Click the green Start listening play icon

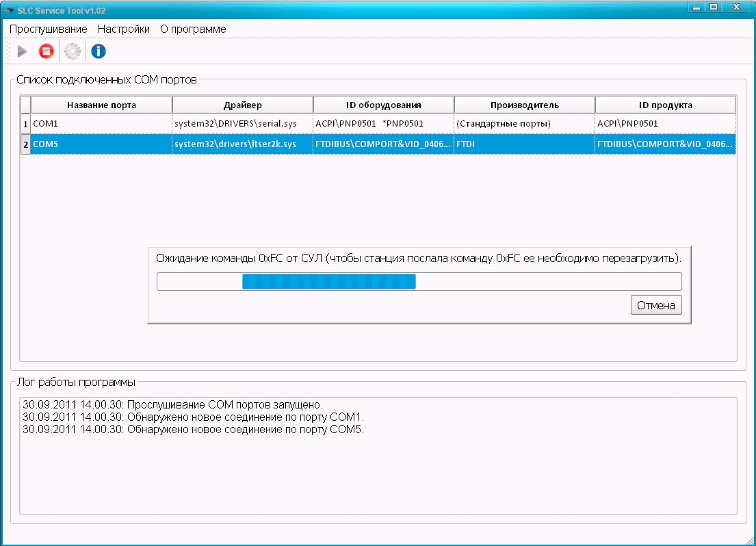[23, 51]
